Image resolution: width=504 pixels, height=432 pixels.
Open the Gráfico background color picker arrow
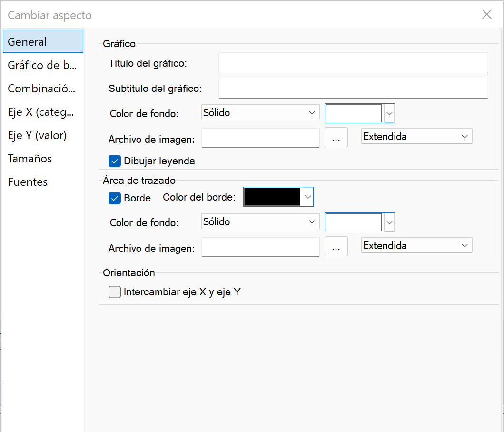(x=389, y=113)
